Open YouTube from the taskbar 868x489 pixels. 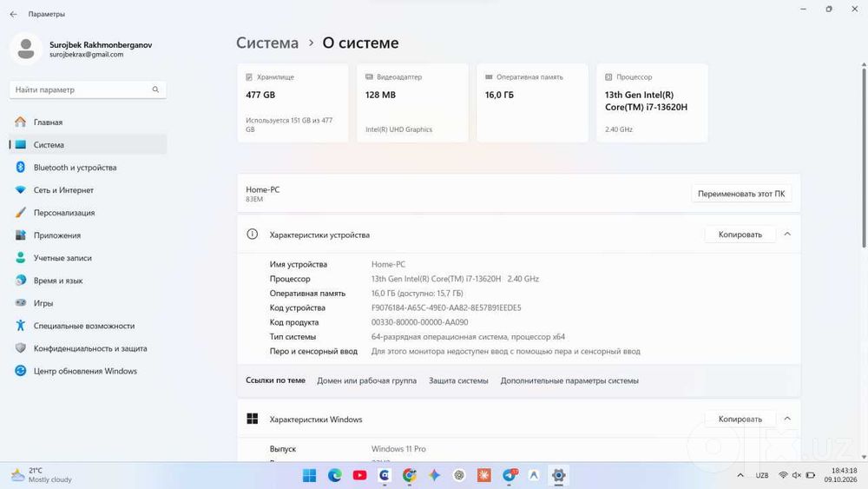[x=359, y=475]
